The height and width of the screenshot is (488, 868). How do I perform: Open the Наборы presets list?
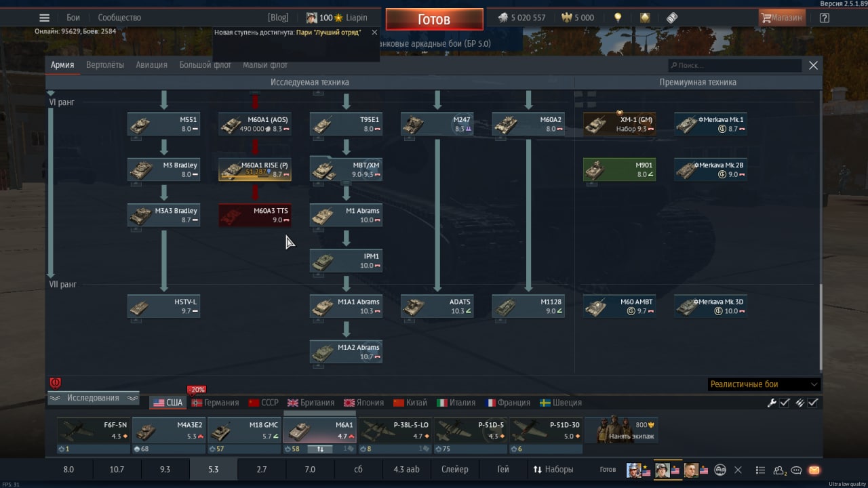(553, 469)
